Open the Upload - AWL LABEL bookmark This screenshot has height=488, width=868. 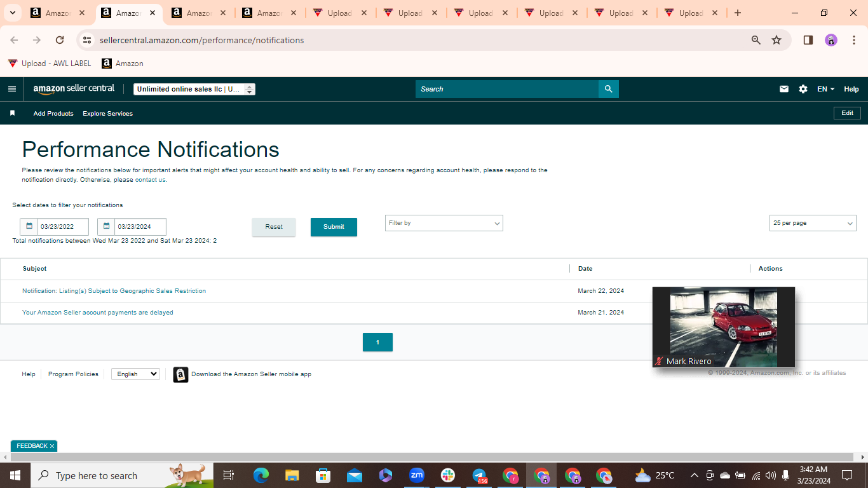click(50, 64)
